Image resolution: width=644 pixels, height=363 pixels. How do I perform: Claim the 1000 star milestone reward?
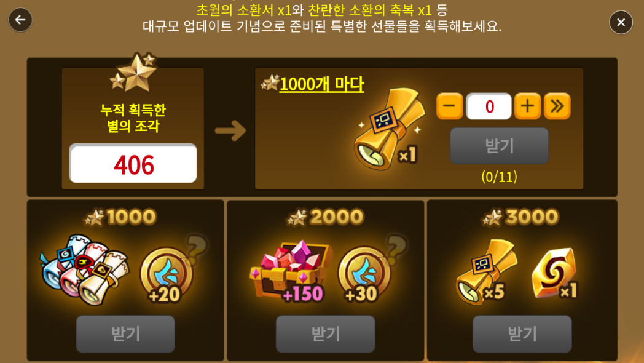[x=125, y=334]
